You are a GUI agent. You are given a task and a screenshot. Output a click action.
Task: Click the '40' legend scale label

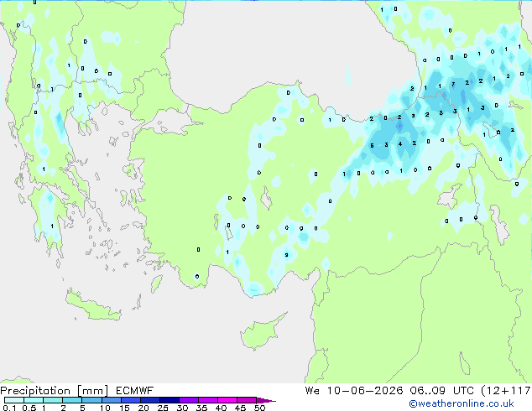pos(221,408)
